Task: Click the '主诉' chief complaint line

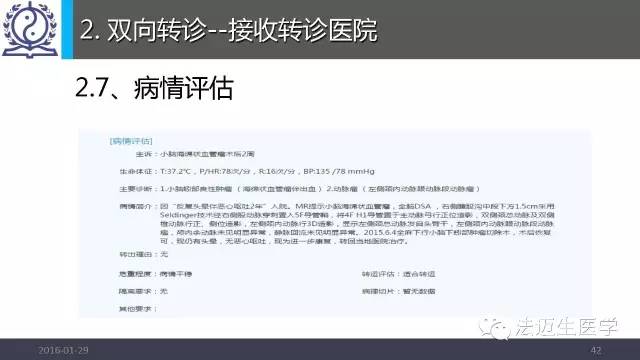Action: (195, 154)
